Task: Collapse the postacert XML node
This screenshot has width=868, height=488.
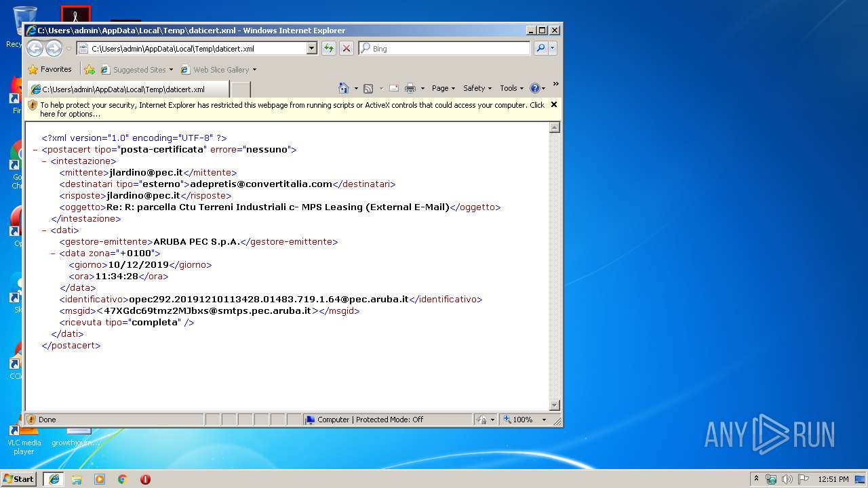Action: (35, 150)
